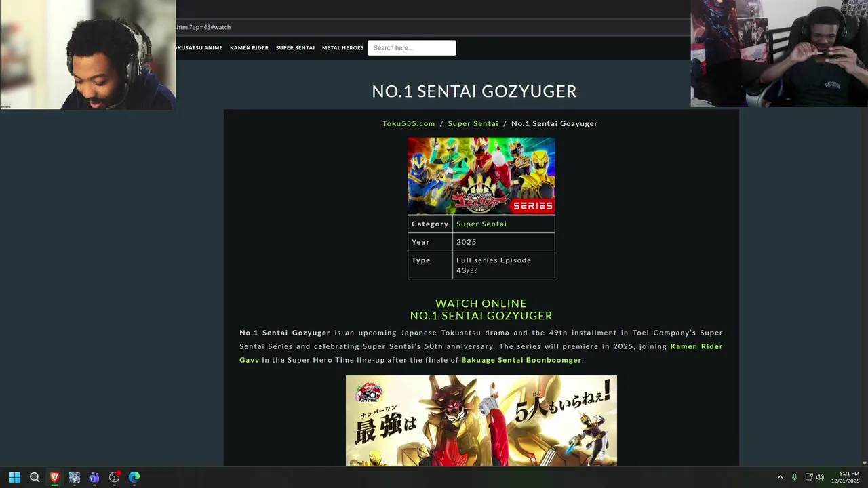
Task: Show hidden system tray icons
Action: (x=780, y=477)
